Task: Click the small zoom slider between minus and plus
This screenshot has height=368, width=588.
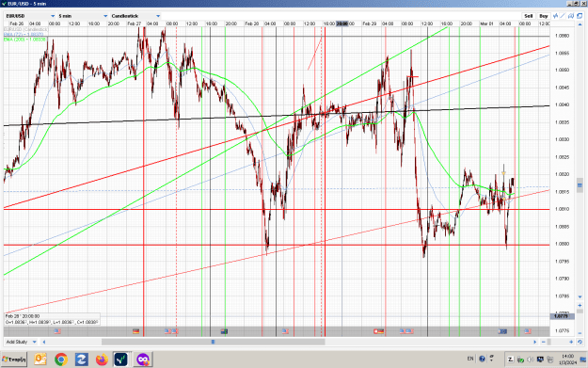Action: [549, 342]
